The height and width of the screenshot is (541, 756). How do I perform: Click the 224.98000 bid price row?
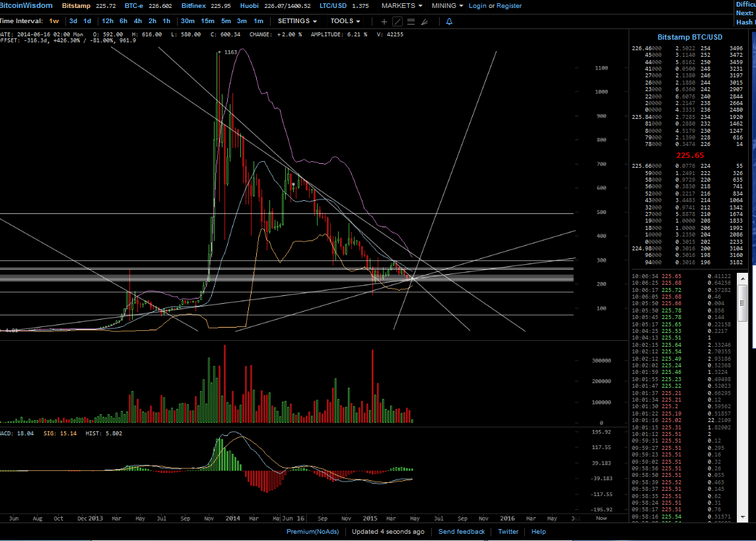(687, 248)
